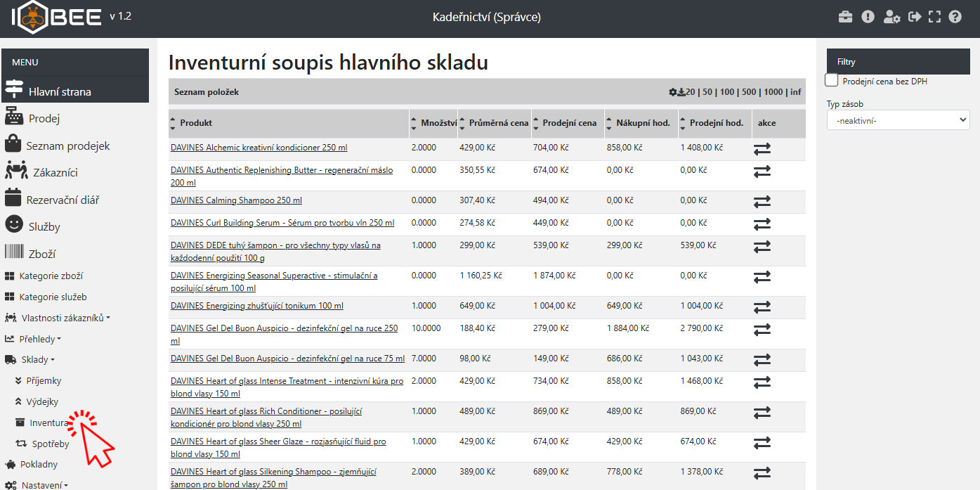Click transfer icon for Energizing zhušťující tonikum
Image resolution: width=980 pixels, height=490 pixels.
(x=762, y=307)
